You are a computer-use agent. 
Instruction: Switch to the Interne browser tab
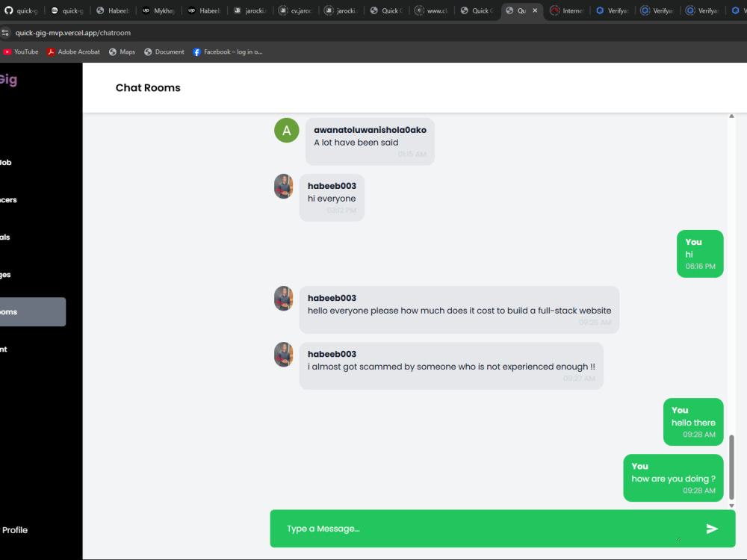coord(567,10)
